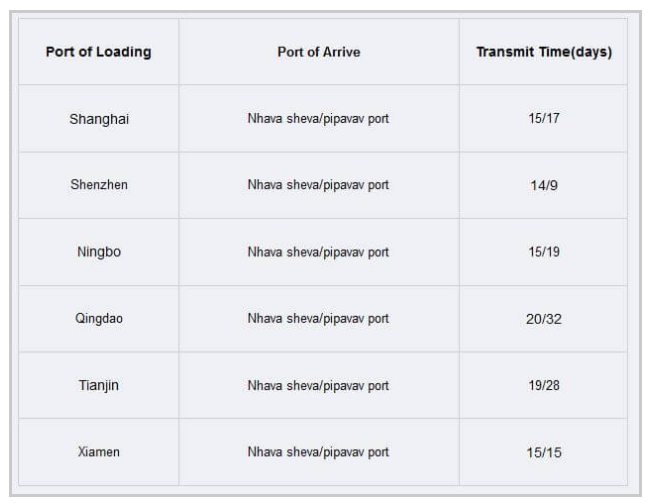Click the 15/19 transmit time cell

coord(544,252)
